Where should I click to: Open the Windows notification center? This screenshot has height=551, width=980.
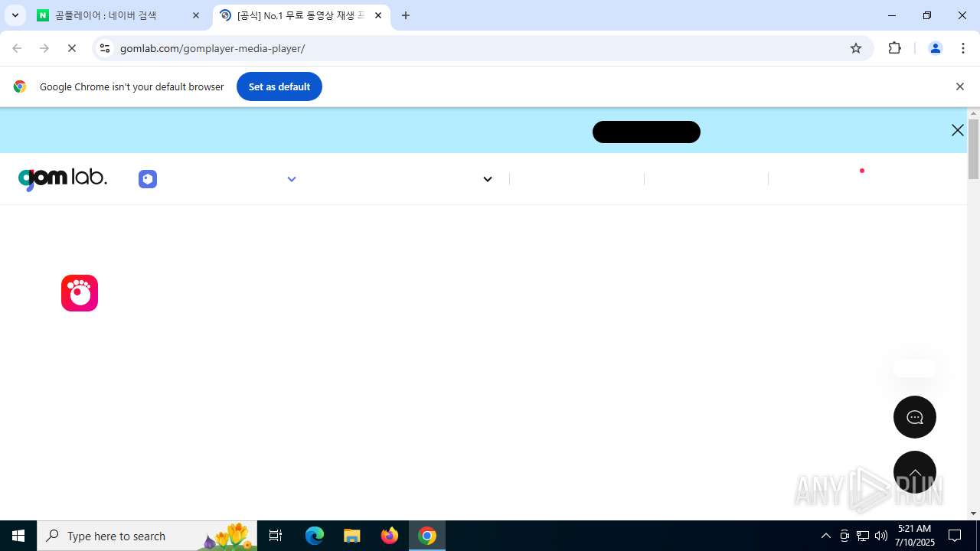[955, 536]
